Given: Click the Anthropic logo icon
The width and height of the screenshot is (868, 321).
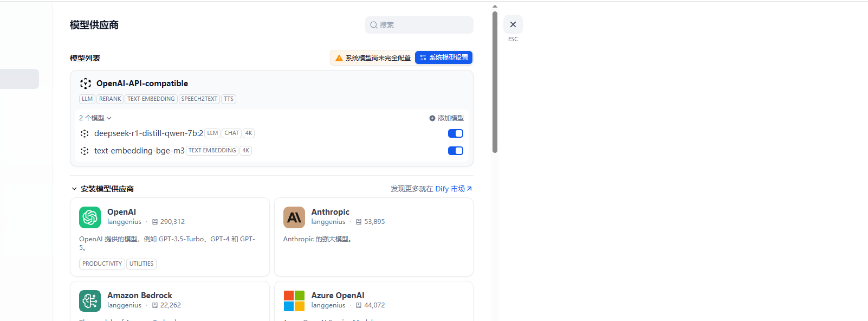Looking at the screenshot, I should click(294, 217).
